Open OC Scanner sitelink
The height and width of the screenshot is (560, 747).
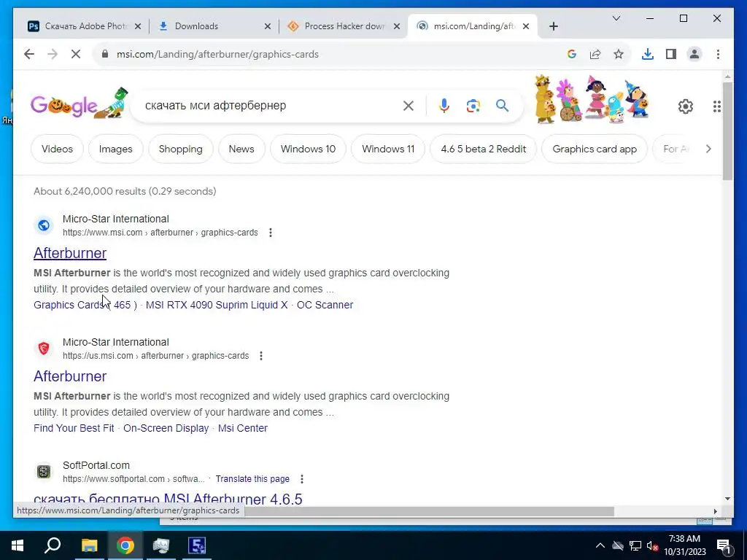[x=325, y=305]
